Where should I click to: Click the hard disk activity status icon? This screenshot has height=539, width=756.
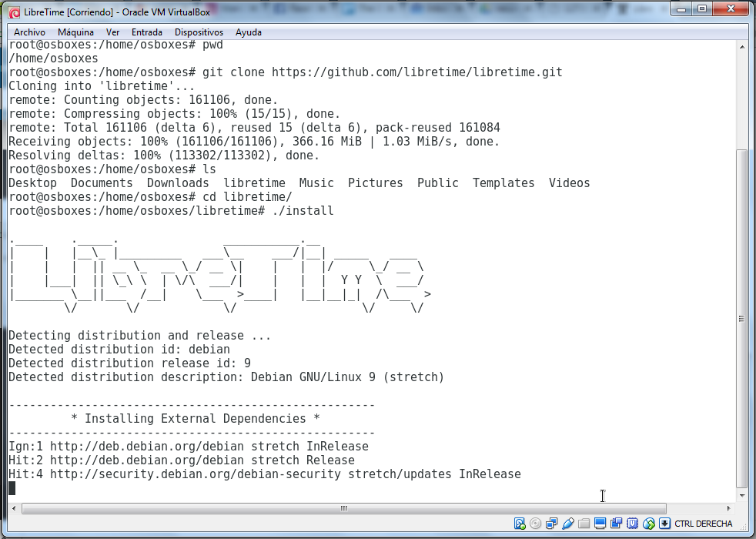[519, 524]
